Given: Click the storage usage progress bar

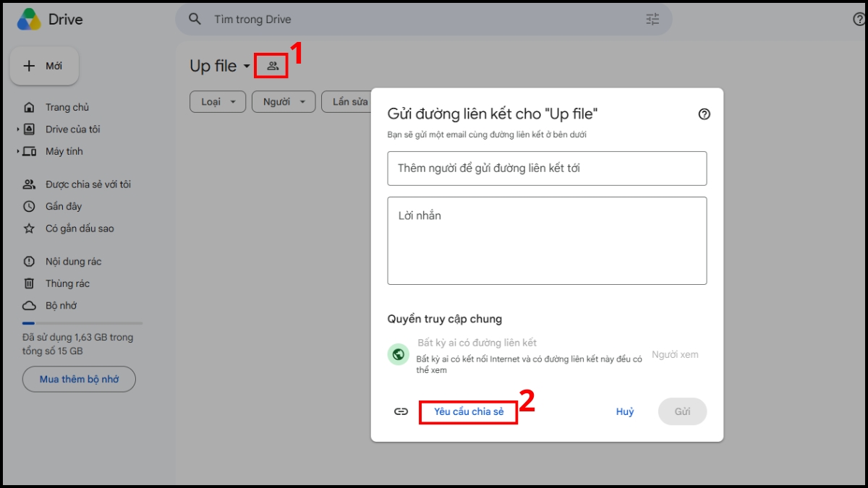Looking at the screenshot, I should (x=82, y=323).
